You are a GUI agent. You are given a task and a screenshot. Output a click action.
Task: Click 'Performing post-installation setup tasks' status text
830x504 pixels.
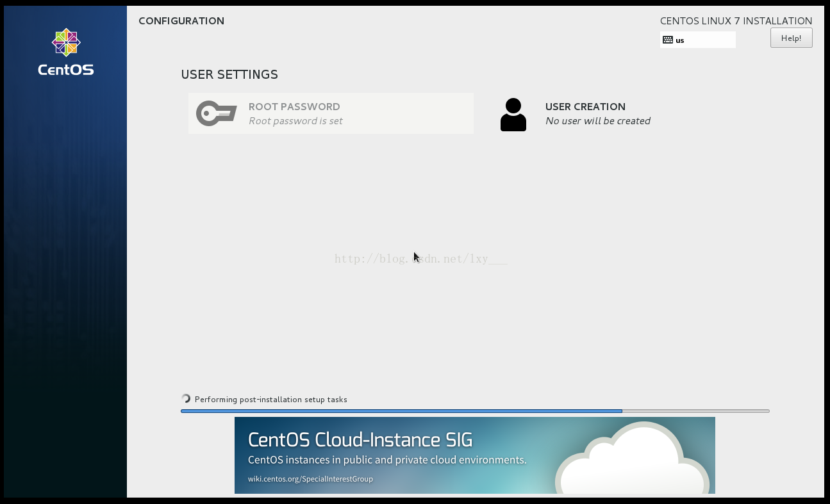point(271,400)
